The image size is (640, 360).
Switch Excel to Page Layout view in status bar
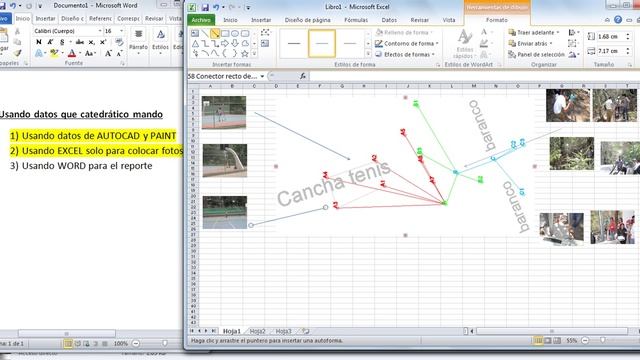point(547,340)
